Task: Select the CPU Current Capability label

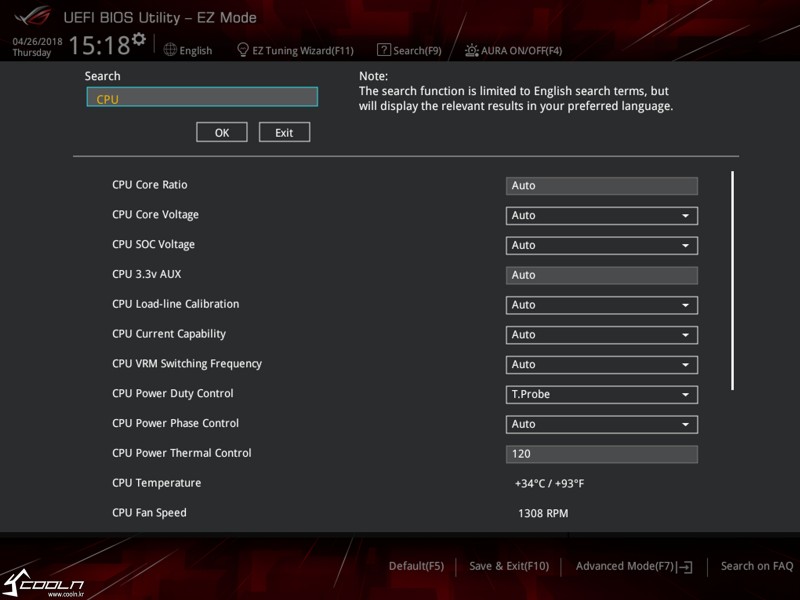Action: coord(169,334)
